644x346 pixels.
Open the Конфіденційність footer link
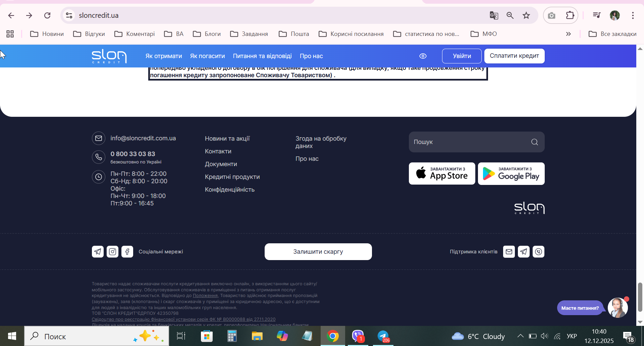(x=230, y=190)
